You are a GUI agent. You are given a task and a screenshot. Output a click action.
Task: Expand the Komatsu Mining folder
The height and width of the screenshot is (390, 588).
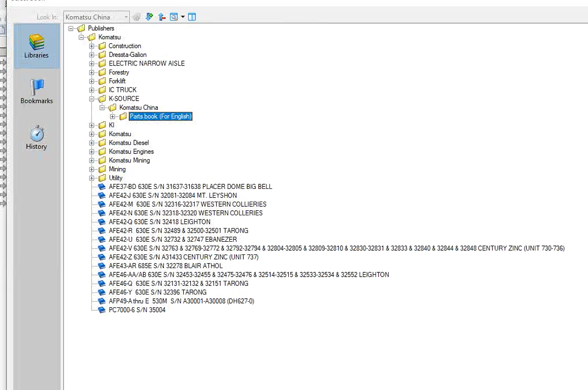91,160
